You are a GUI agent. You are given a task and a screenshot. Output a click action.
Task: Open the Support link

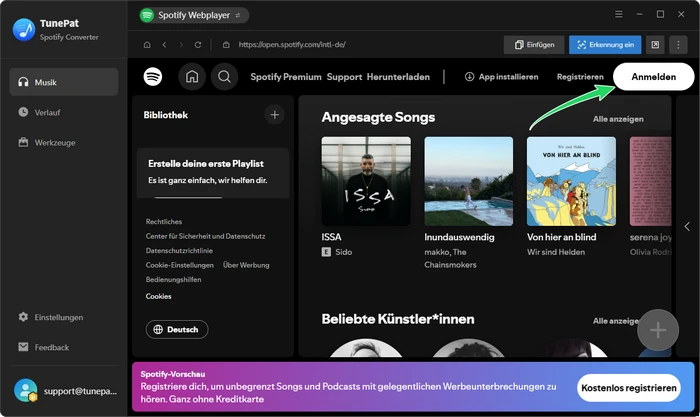point(344,77)
